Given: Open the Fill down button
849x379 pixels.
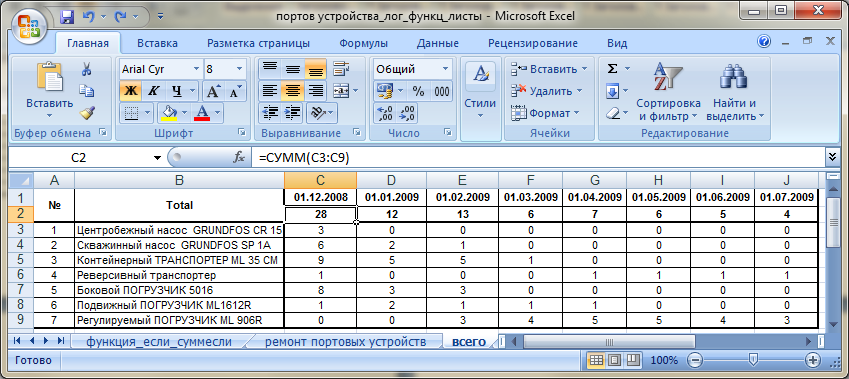Looking at the screenshot, I should tap(612, 92).
